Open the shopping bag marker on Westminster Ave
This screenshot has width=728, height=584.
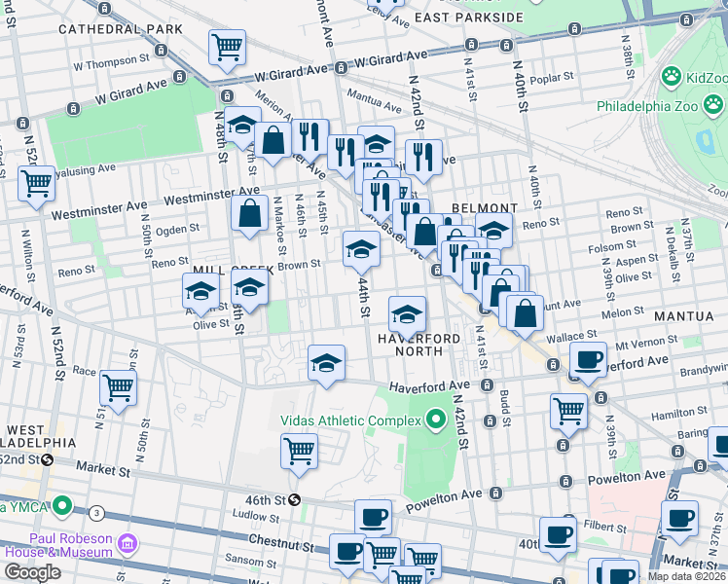coord(250,216)
